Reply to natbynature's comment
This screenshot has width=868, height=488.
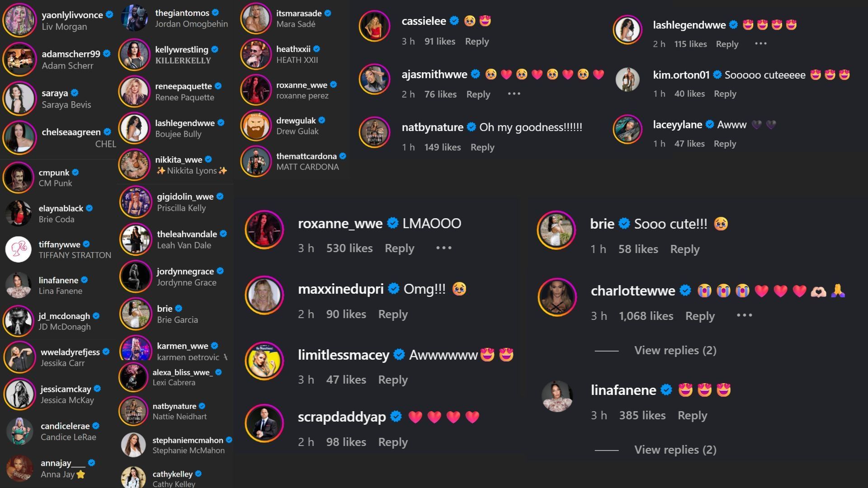482,147
